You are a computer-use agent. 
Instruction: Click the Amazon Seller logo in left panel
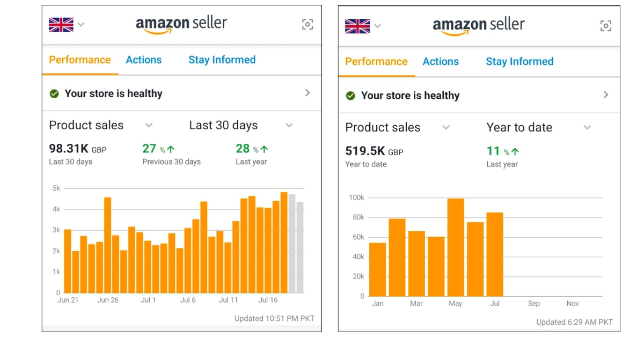[x=181, y=25]
